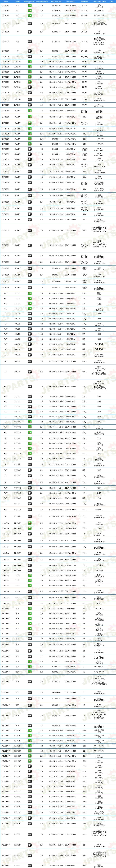Viewport: 116px width, 868px height.
Task: Click diesel ON icon for Peugeot 806 P8C (XUD11BTE)
Action: [x=30, y=657]
